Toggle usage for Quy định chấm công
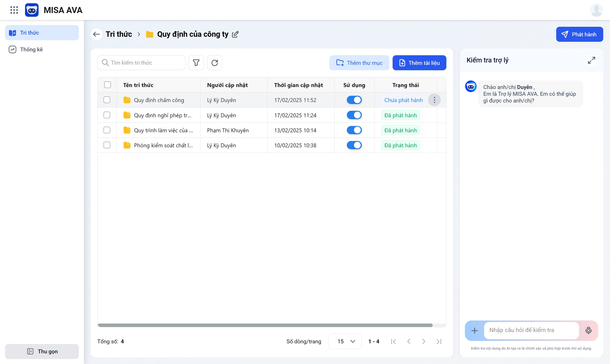This screenshot has height=364, width=610. (354, 100)
